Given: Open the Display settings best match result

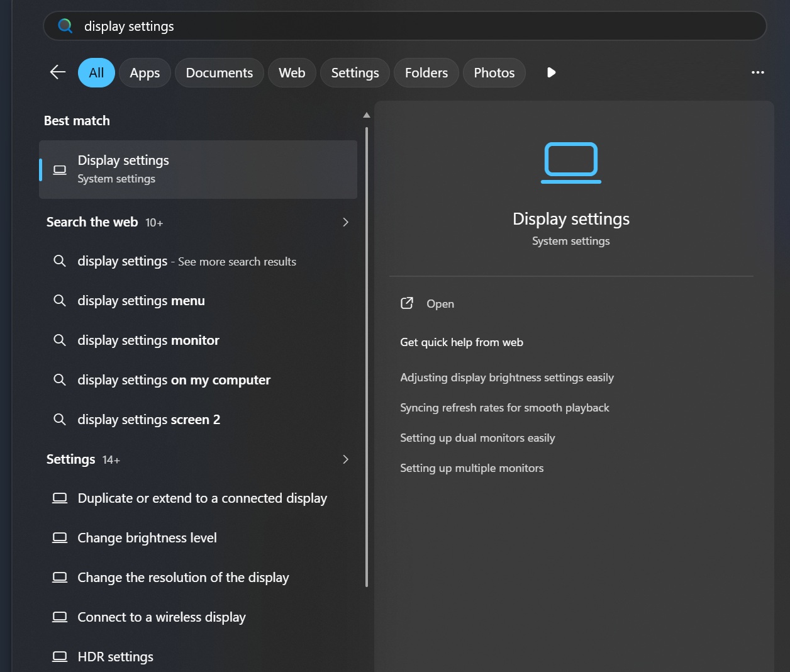Looking at the screenshot, I should click(x=198, y=169).
